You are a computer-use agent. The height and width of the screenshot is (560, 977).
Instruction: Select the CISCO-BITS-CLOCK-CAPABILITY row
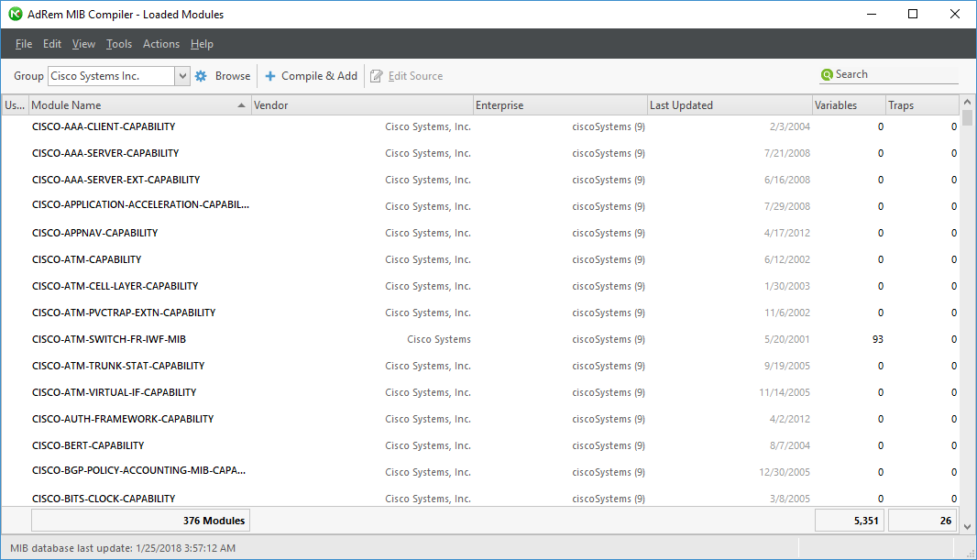(479, 498)
